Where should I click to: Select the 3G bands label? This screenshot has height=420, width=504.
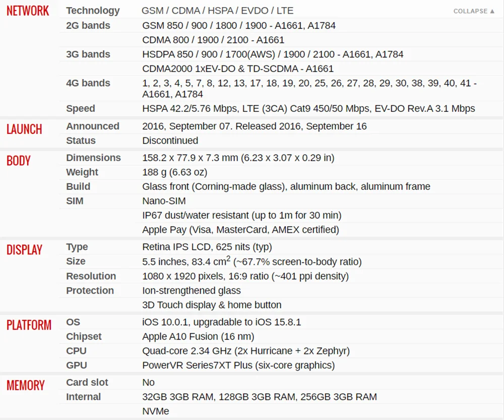click(88, 54)
